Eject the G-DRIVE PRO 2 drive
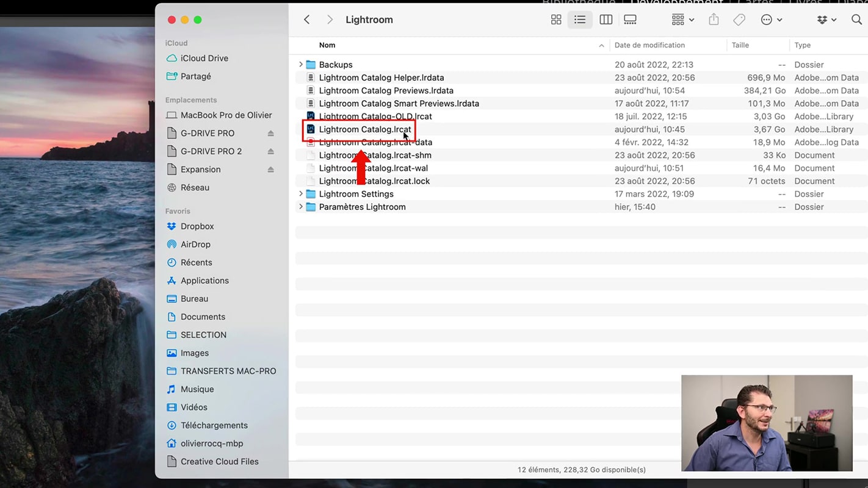 (x=270, y=151)
